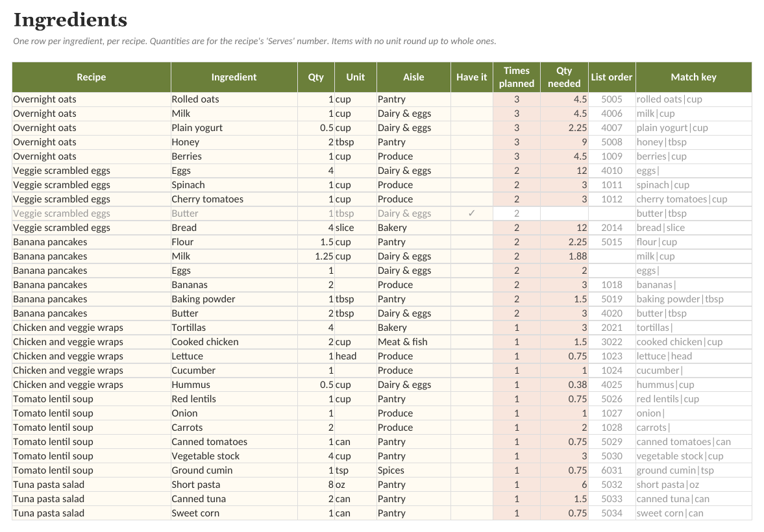Click the Short pasta ingredient cell
Viewport: 764px width, 532px height.
[234, 485]
